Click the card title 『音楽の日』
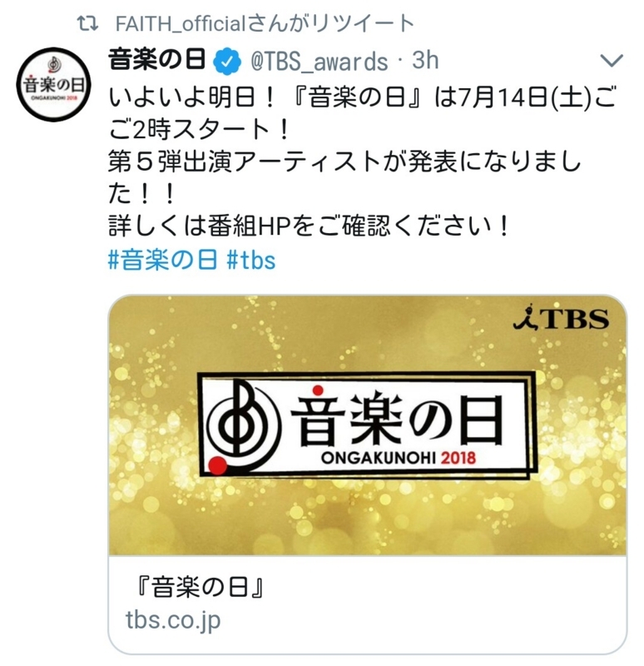 199,588
